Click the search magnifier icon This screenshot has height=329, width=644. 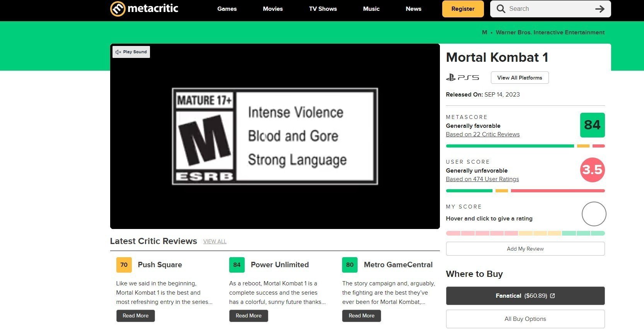tap(501, 9)
